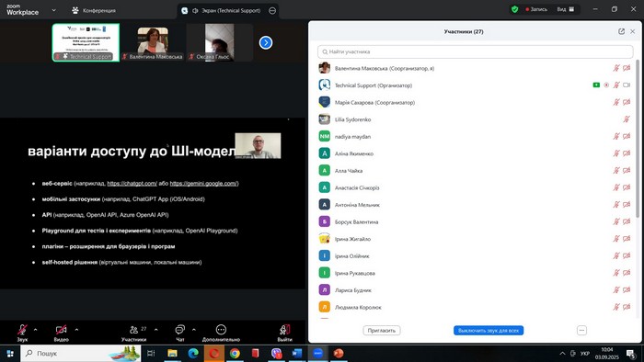The height and width of the screenshot is (362, 644).
Task: Open the Участники participants icon in toolbar
Action: [x=134, y=330]
